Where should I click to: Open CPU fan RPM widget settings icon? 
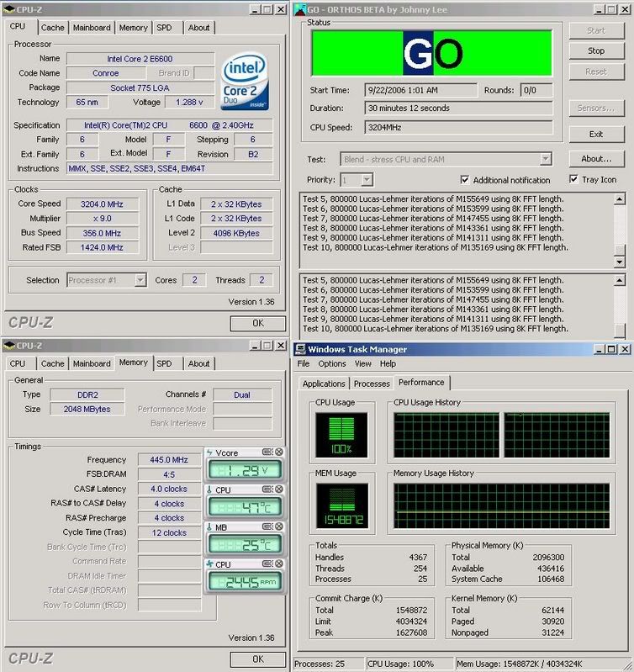point(267,564)
